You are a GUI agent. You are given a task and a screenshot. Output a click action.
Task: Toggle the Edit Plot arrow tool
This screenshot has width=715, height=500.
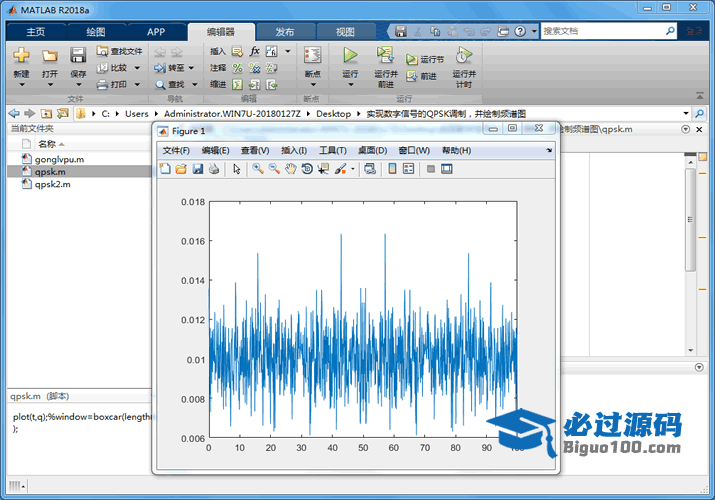[237, 169]
